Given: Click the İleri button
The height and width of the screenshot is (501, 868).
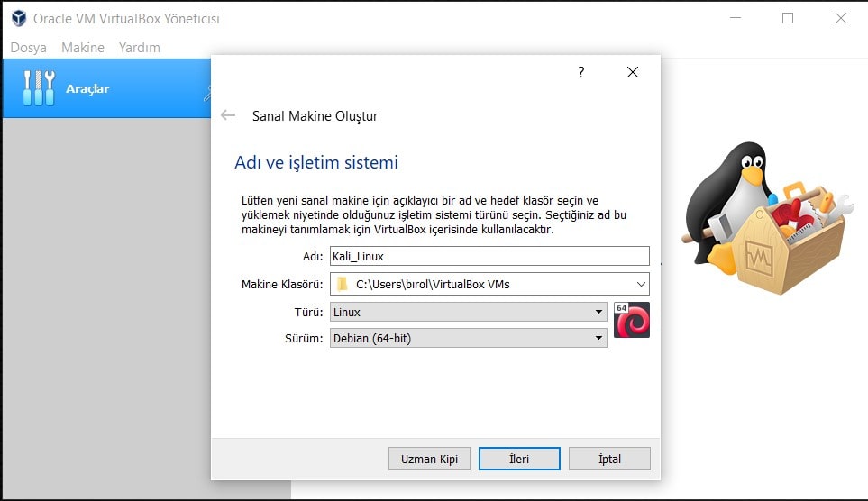Looking at the screenshot, I should pyautogui.click(x=519, y=459).
